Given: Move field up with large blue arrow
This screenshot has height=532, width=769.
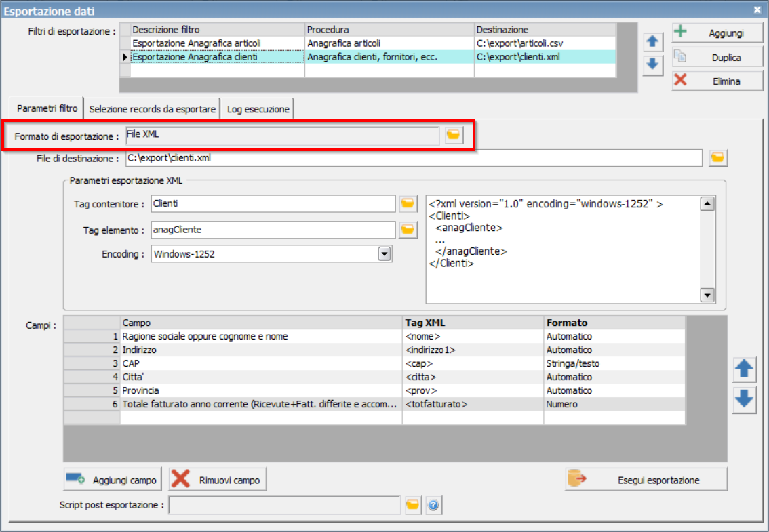Looking at the screenshot, I should (744, 369).
